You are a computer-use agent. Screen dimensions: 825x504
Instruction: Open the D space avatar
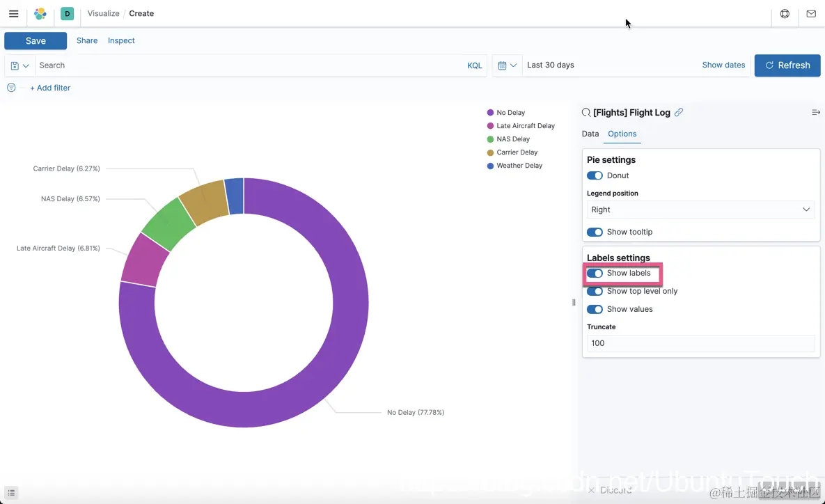[68, 14]
